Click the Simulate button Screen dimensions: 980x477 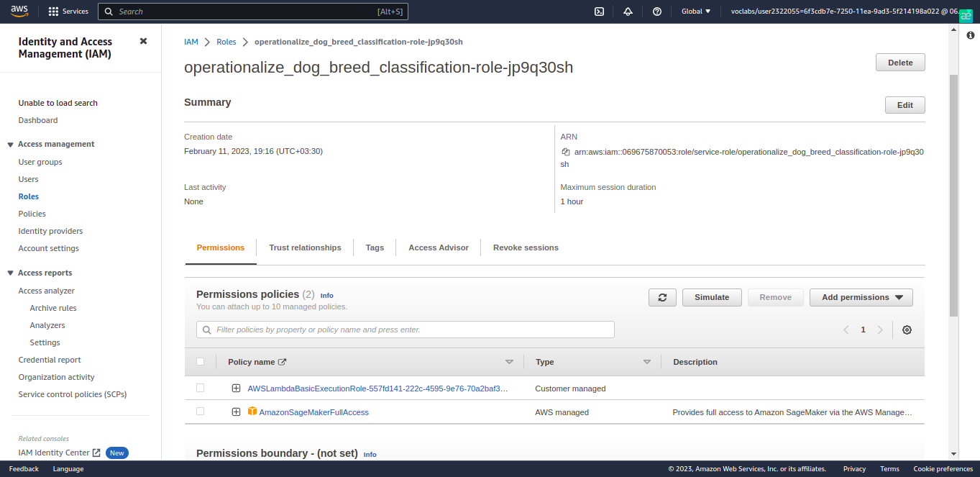pos(712,297)
